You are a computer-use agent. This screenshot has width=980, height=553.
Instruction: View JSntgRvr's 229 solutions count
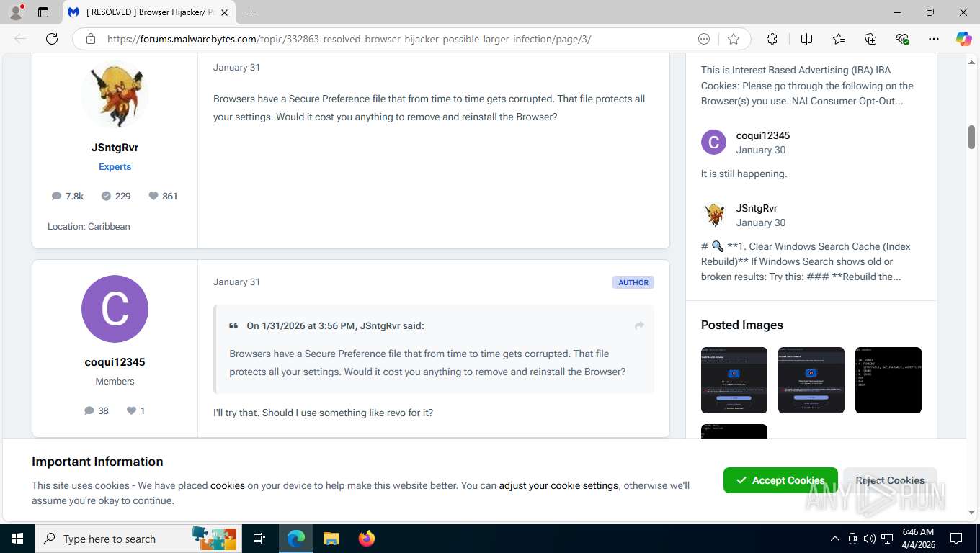tap(116, 196)
